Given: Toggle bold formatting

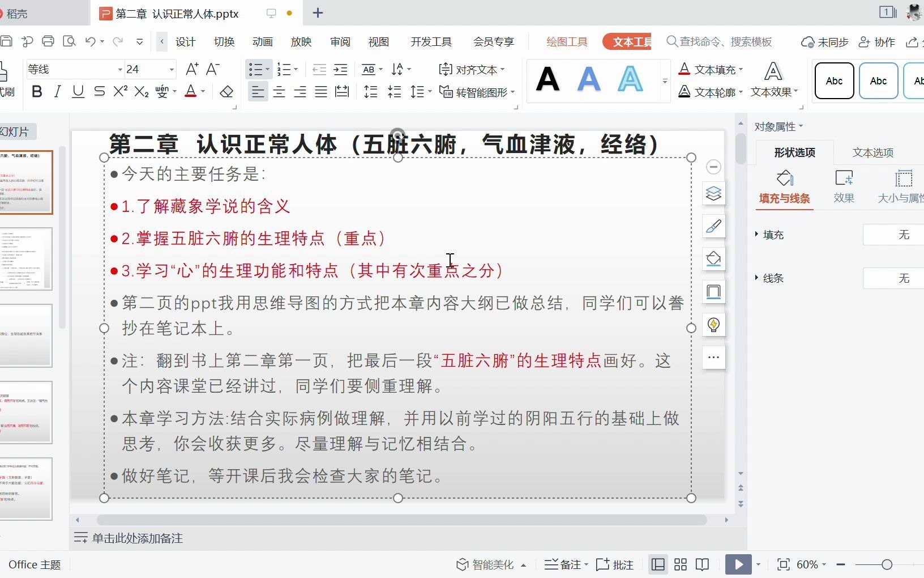Looking at the screenshot, I should [x=37, y=92].
